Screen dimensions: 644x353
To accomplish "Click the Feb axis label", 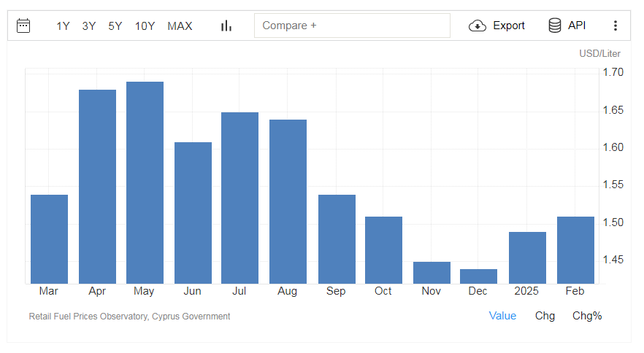I will 575,291.
